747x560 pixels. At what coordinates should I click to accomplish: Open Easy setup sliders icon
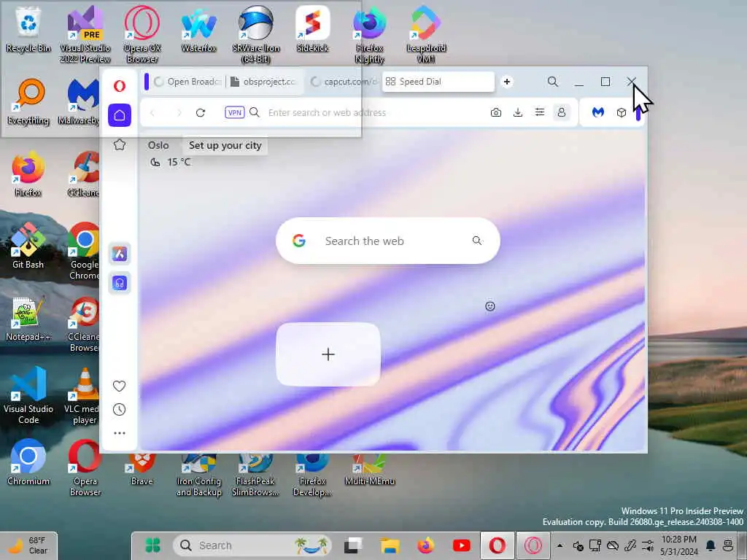tap(540, 112)
